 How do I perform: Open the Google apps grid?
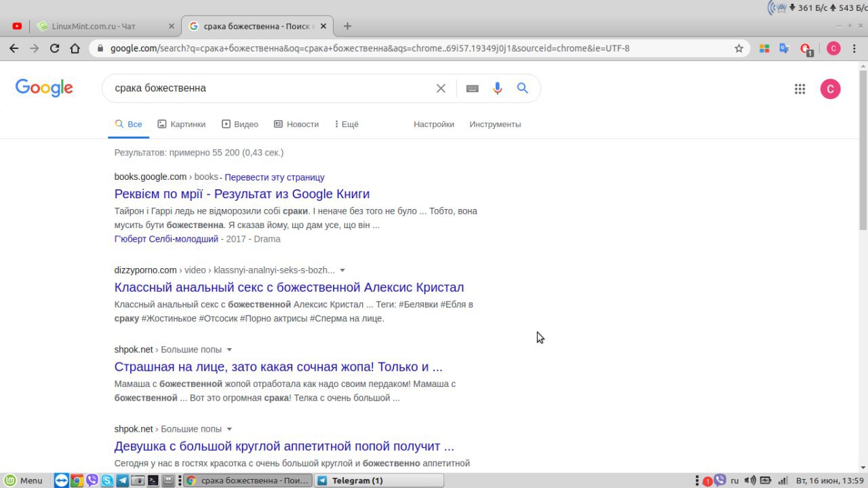pos(800,89)
